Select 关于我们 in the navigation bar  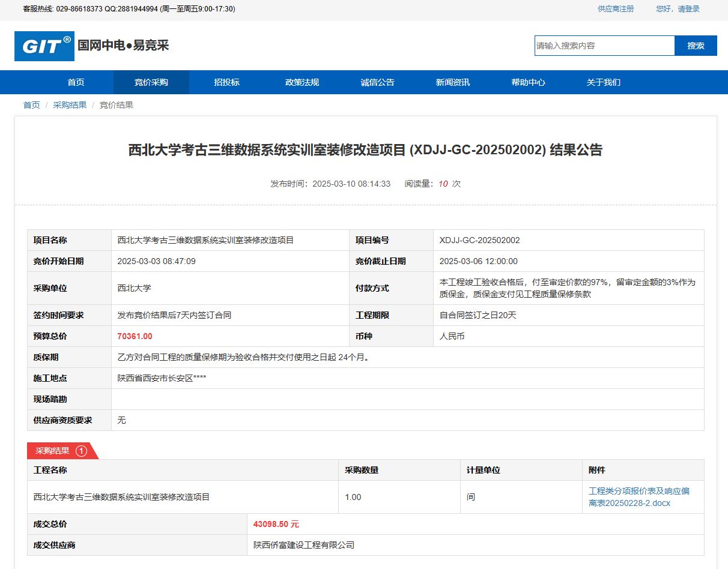coord(603,82)
